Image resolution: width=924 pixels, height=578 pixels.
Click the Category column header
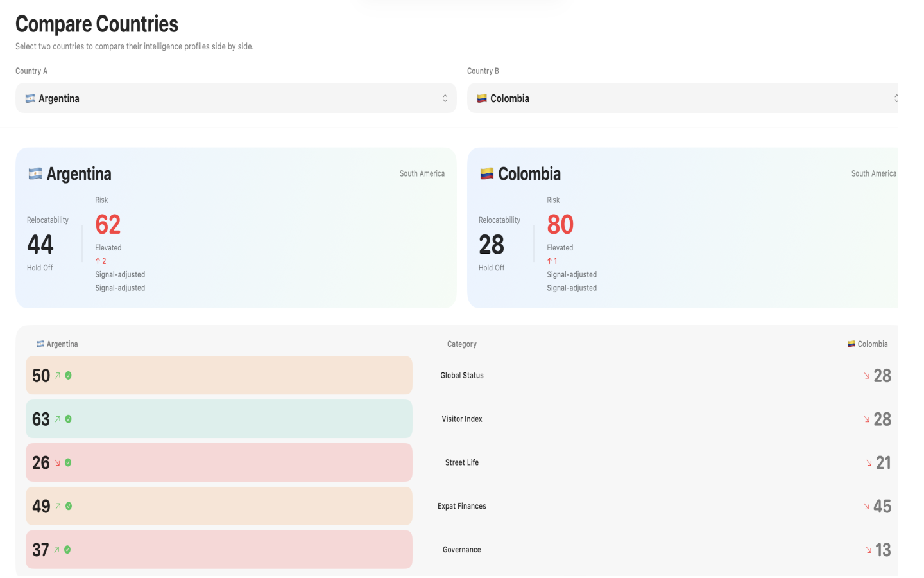462,344
